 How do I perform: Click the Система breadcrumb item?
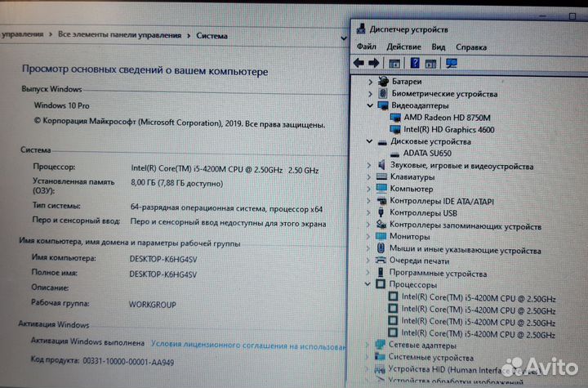tap(212, 36)
